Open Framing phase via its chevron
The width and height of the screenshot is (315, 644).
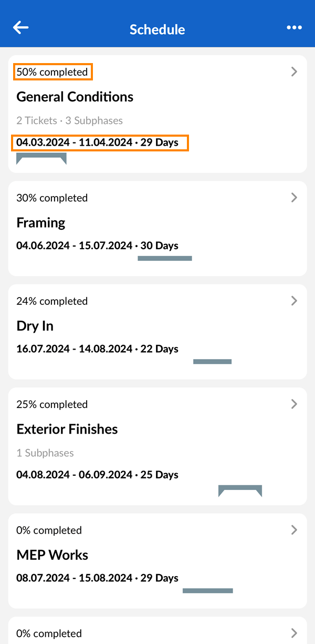[x=294, y=198]
